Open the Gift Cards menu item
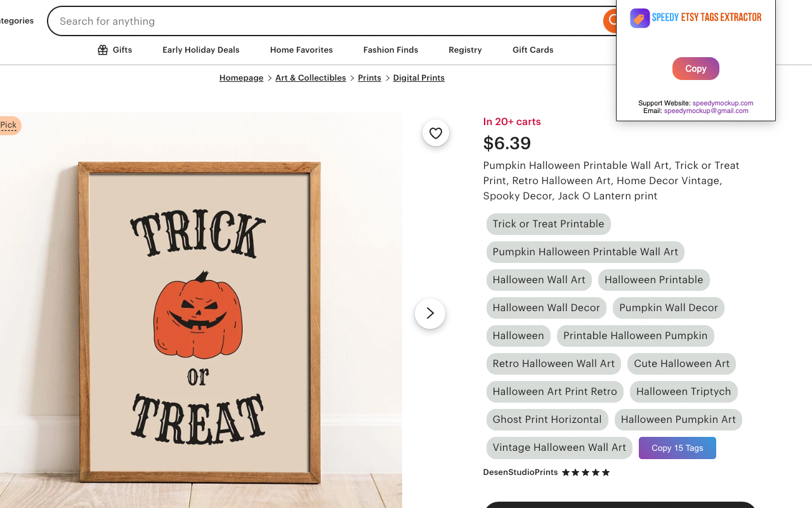The image size is (812, 508). 533,50
